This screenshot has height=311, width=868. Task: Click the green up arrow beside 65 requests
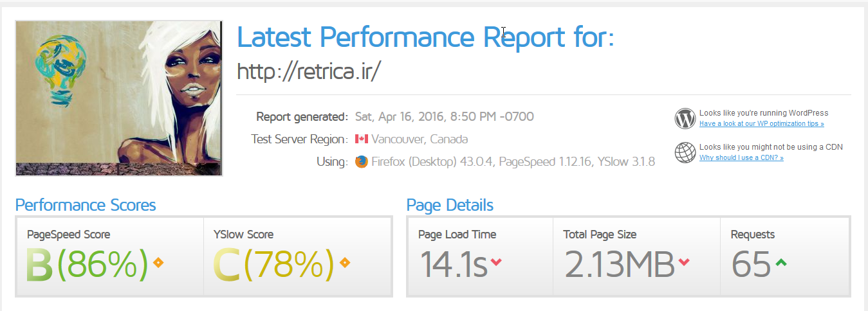[780, 262]
